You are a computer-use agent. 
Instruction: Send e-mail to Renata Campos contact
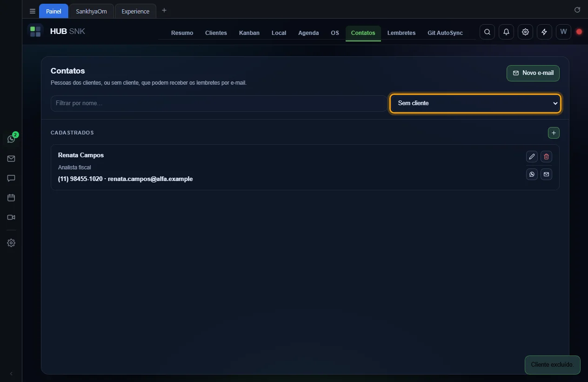546,174
